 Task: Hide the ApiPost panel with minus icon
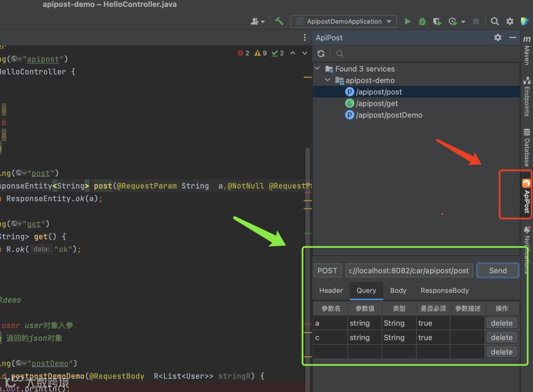[x=513, y=38]
